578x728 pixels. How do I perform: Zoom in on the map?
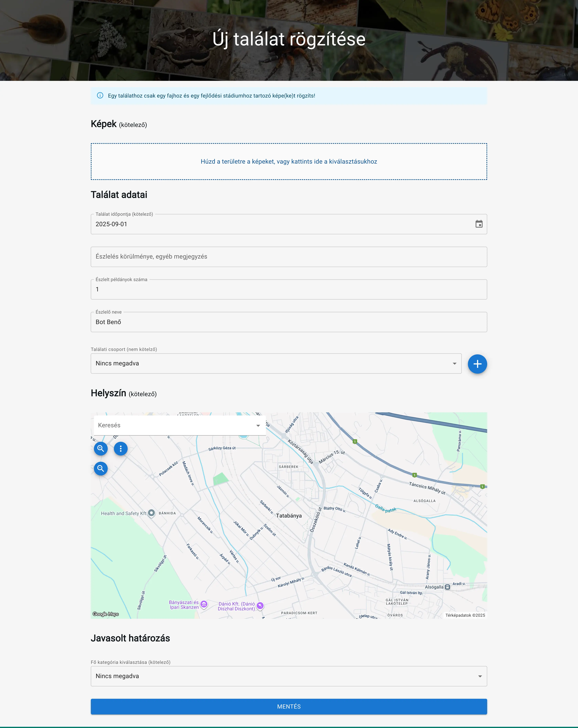tap(101, 448)
